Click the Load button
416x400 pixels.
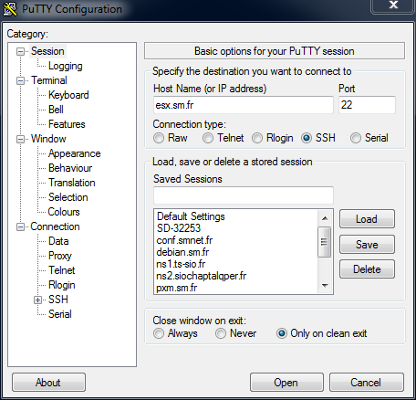[x=367, y=219]
